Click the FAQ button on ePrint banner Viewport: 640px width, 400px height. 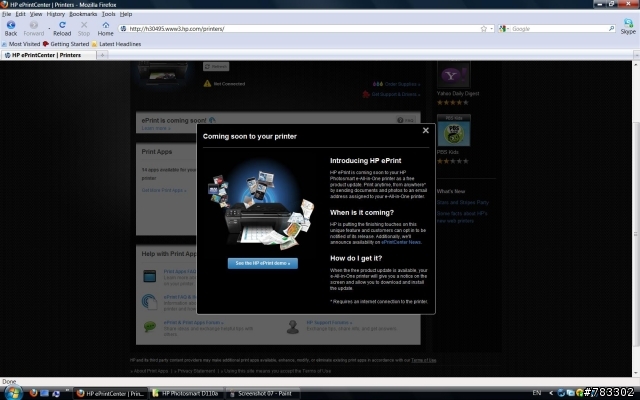(x=406, y=120)
